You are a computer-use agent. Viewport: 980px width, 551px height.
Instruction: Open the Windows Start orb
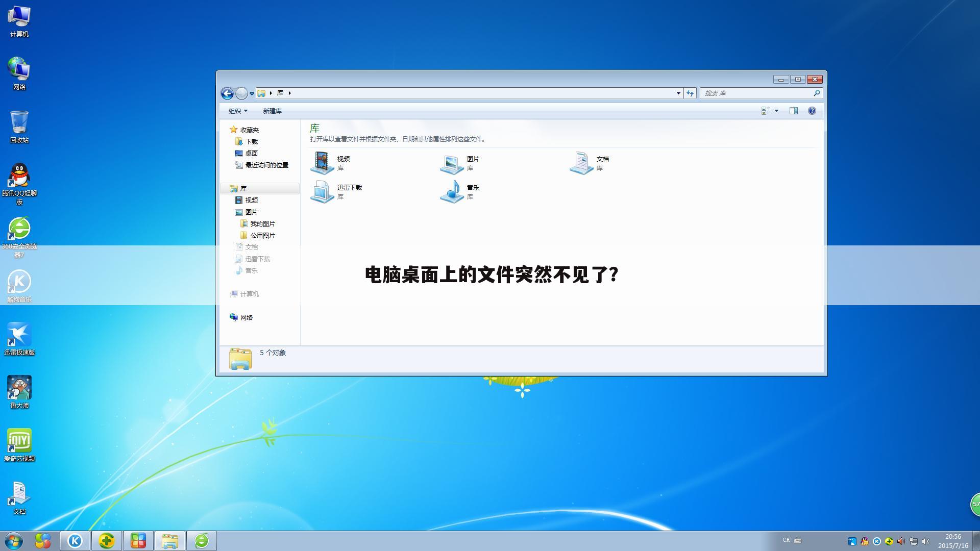tap(14, 541)
